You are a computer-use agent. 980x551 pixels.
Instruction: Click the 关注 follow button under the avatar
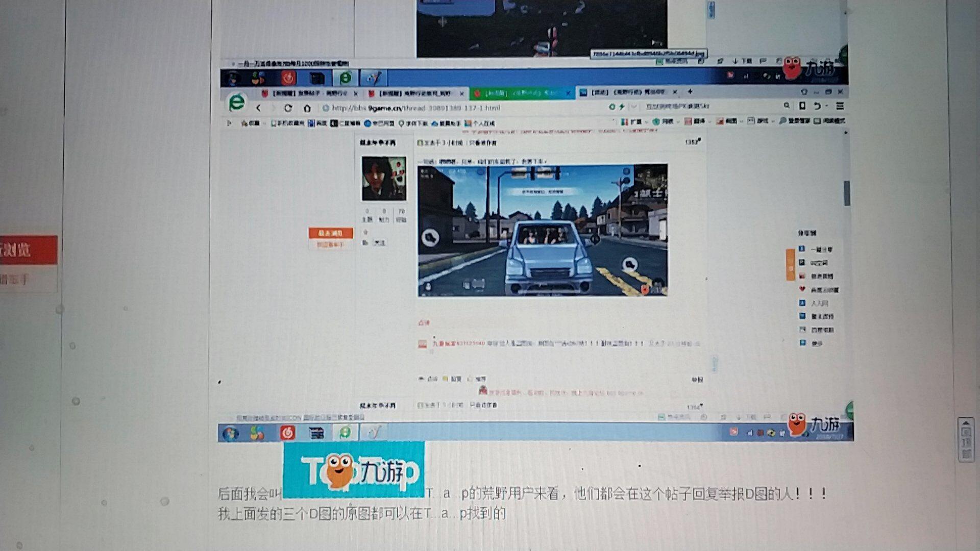379,243
